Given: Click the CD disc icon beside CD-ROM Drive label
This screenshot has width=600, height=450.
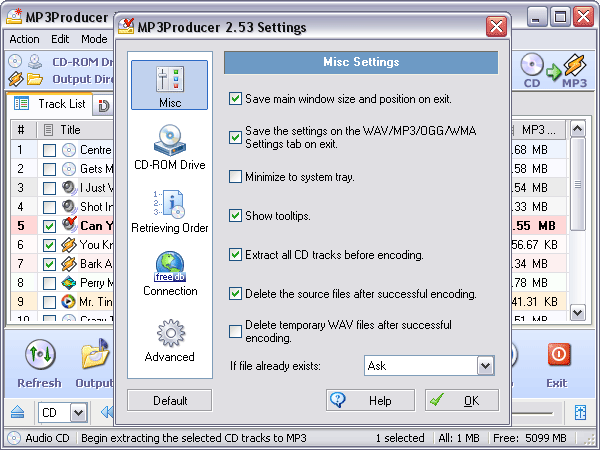Looking at the screenshot, I should coord(15,61).
